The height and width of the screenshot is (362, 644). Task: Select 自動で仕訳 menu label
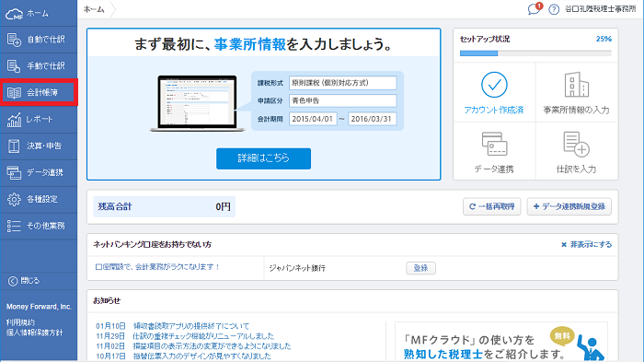click(x=46, y=40)
